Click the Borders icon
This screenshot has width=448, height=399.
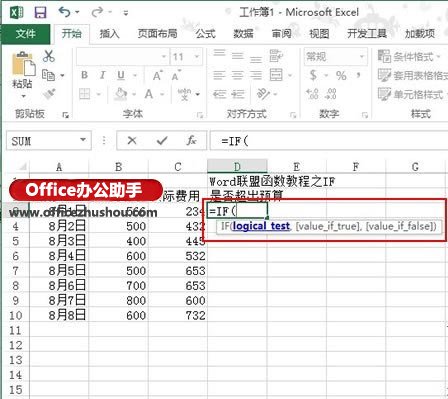point(84,94)
